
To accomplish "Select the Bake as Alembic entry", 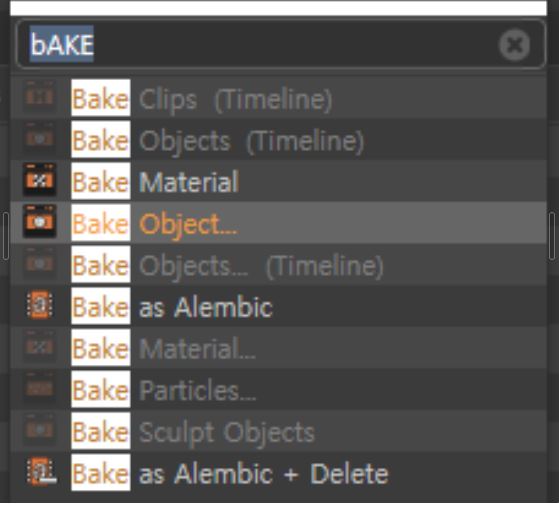I will coord(278,306).
